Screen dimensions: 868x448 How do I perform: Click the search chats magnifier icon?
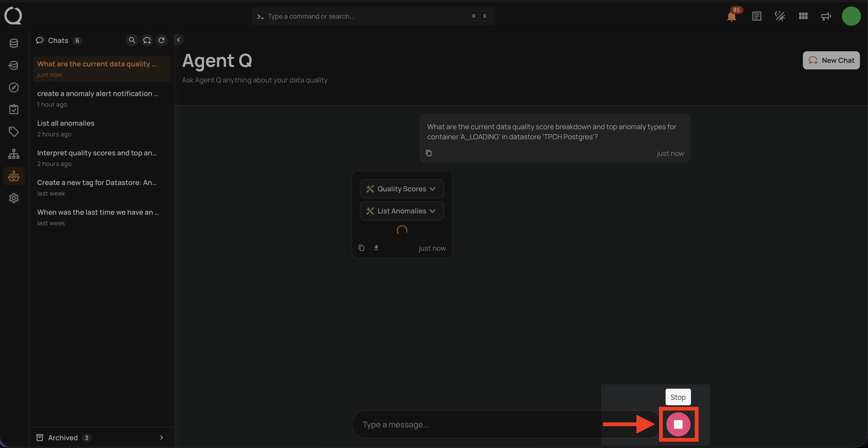(x=132, y=40)
